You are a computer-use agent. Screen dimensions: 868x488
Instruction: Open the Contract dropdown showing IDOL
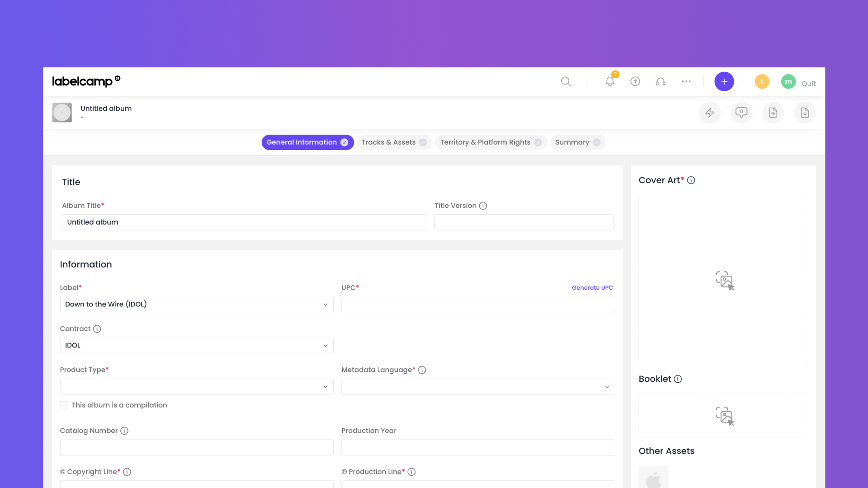[x=197, y=346]
